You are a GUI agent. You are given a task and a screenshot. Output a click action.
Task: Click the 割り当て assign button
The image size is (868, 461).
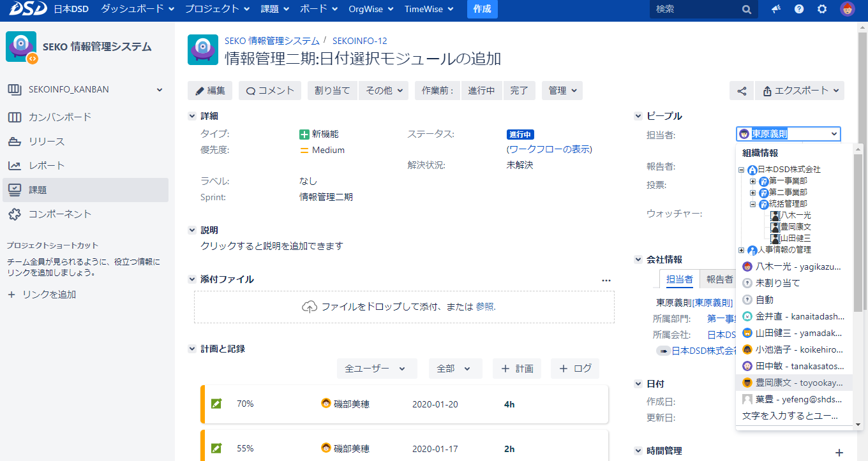pyautogui.click(x=333, y=91)
